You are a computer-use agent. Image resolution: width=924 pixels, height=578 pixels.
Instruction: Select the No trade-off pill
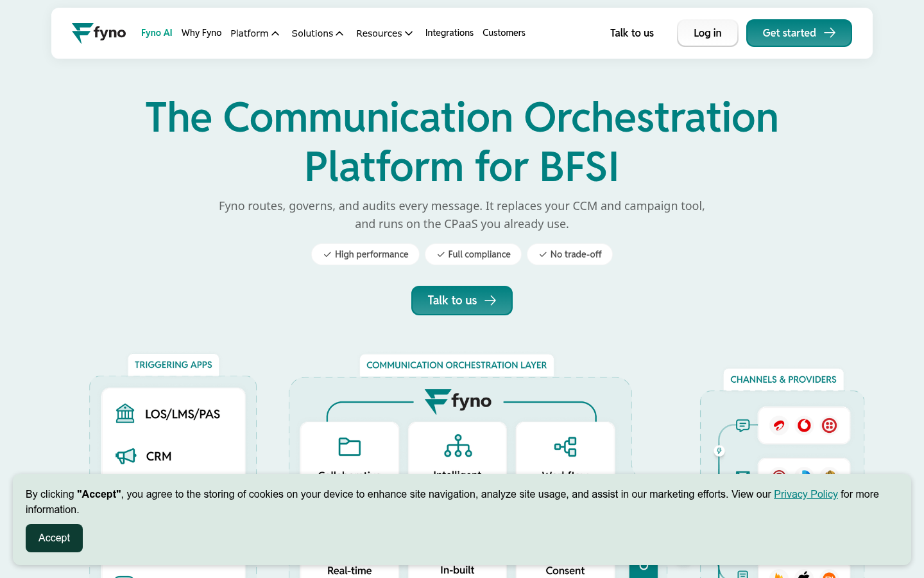(570, 254)
